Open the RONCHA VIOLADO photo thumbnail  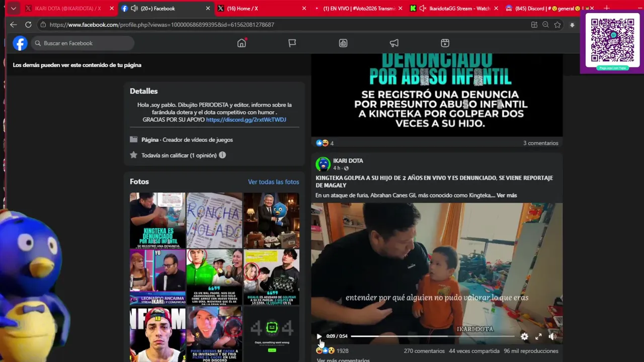[x=214, y=220]
